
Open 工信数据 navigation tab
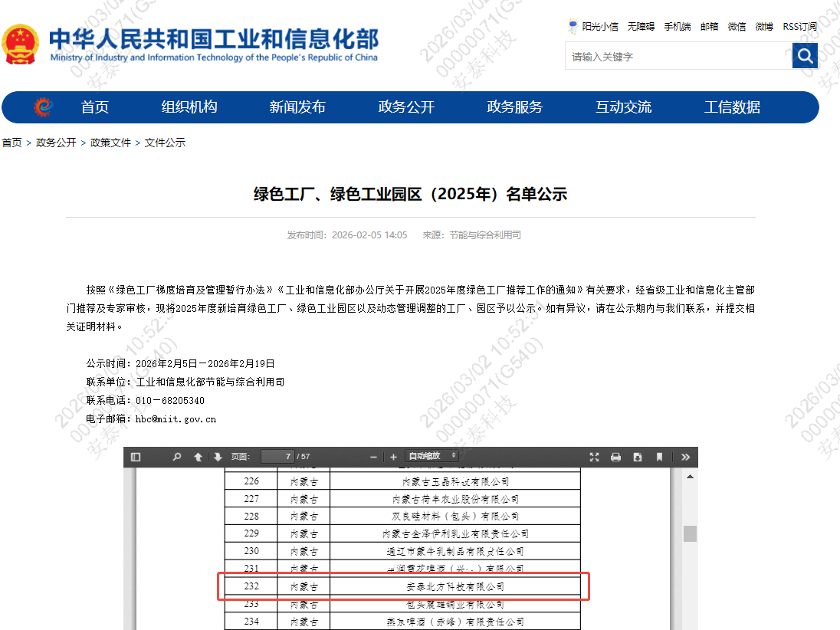coord(732,107)
